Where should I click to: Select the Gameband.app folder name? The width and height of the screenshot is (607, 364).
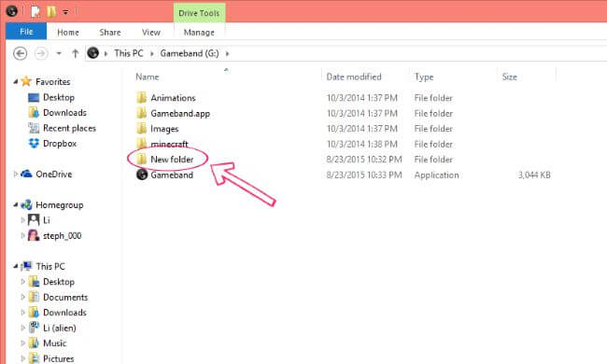click(x=180, y=113)
